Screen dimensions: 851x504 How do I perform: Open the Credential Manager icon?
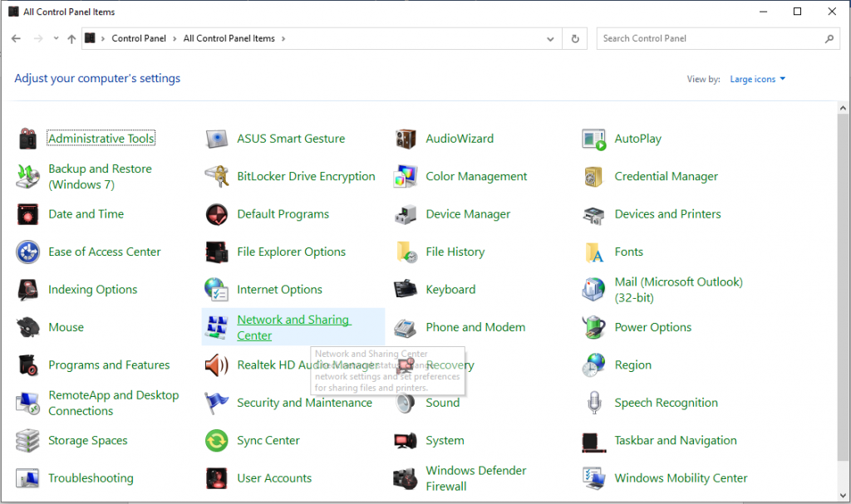pos(594,177)
